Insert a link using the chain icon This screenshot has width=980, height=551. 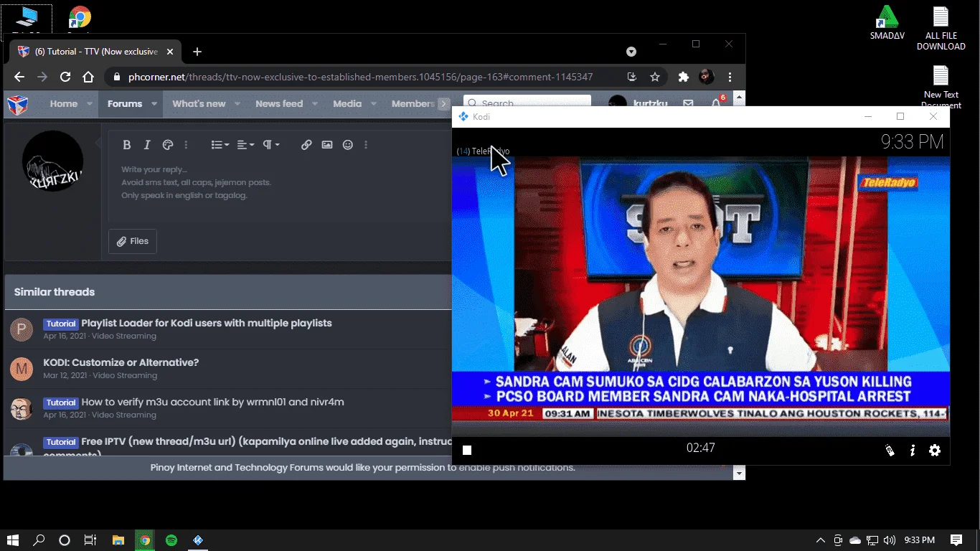pyautogui.click(x=306, y=145)
